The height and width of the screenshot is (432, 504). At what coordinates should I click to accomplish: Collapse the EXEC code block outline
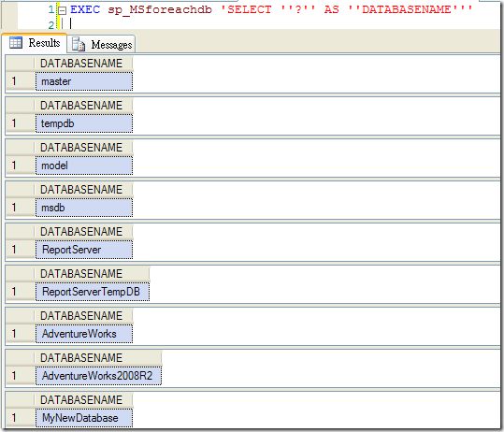point(63,10)
